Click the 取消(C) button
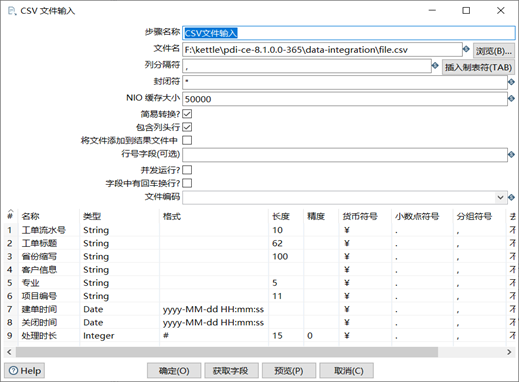 tap(346, 371)
